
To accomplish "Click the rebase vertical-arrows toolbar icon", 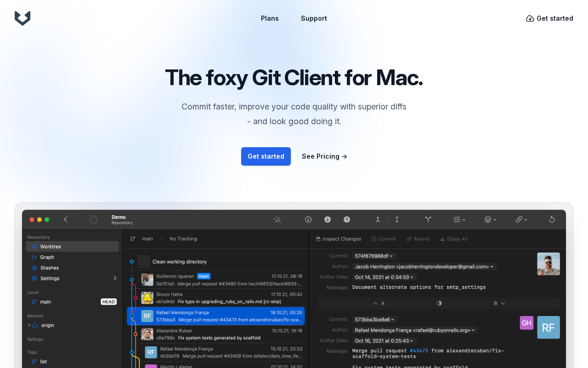I will pyautogui.click(x=397, y=219).
